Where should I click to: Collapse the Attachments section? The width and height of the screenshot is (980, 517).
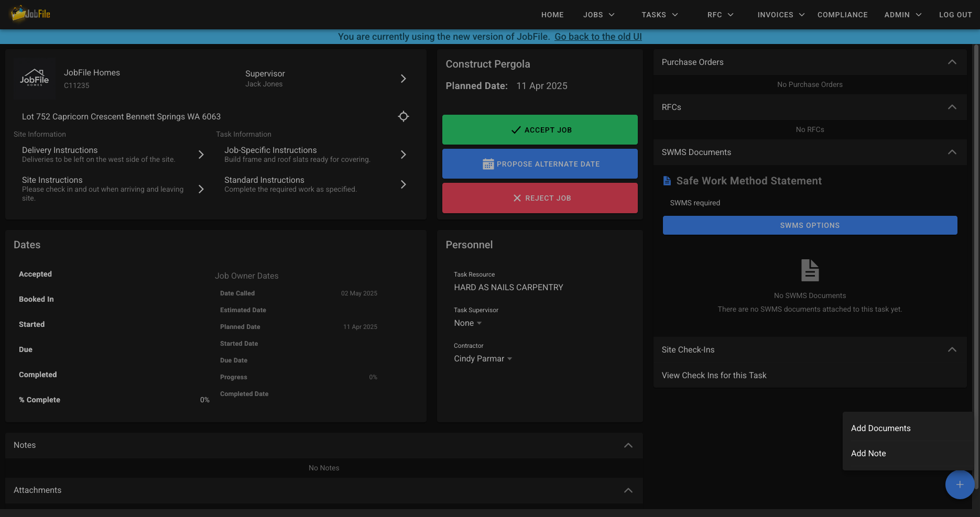(x=628, y=490)
